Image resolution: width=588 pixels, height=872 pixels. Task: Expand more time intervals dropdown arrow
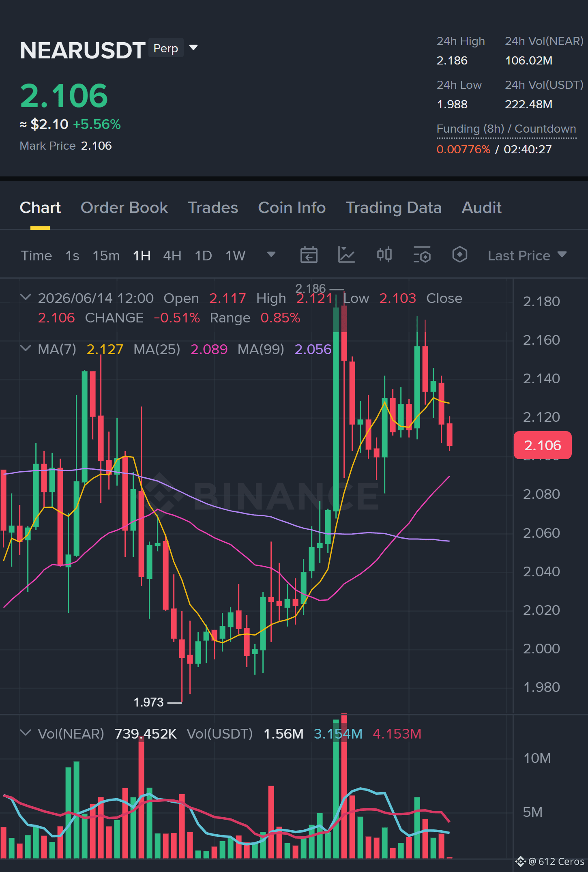point(271,255)
